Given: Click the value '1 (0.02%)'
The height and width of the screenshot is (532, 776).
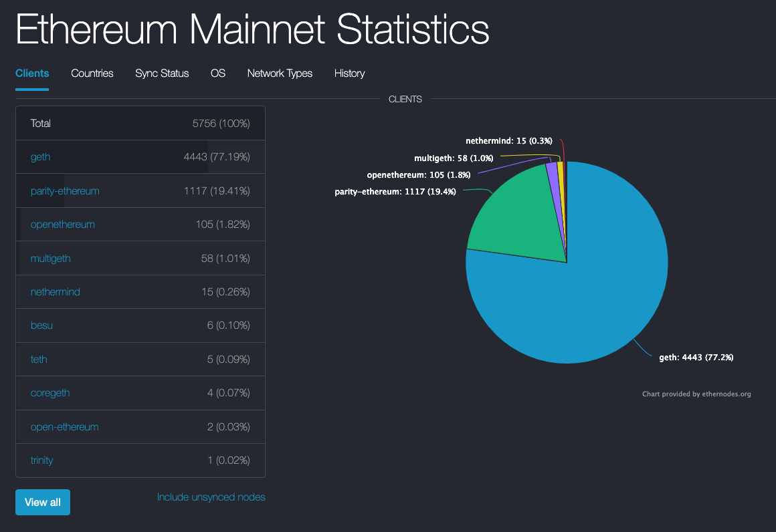Looking at the screenshot, I should click(229, 460).
